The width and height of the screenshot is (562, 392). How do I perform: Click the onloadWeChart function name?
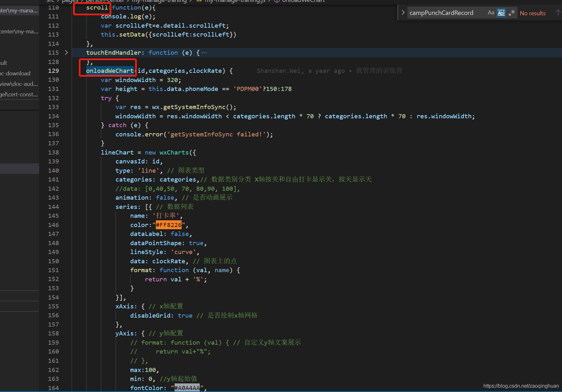[110, 71]
